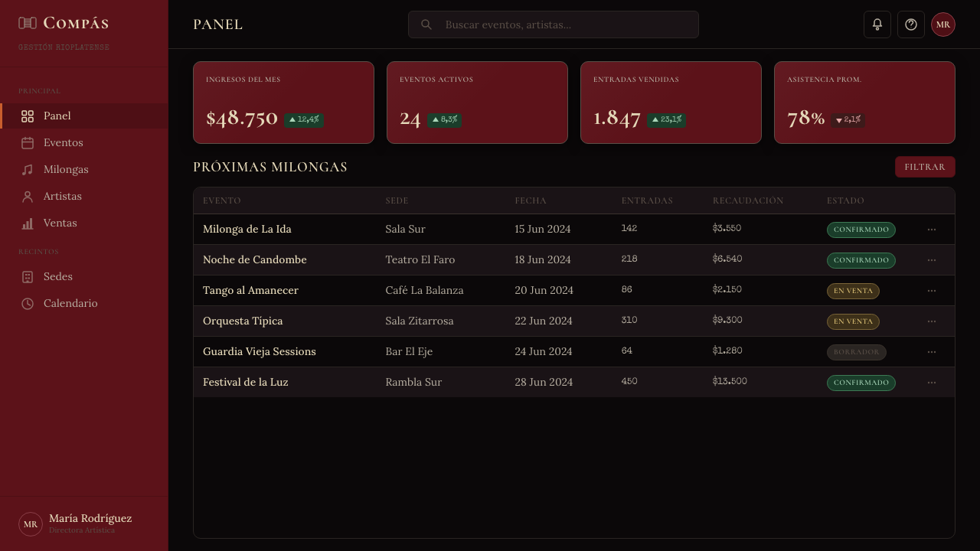
Task: Click Borrador badge for Guardia Vieja Sessions
Action: pos(857,352)
